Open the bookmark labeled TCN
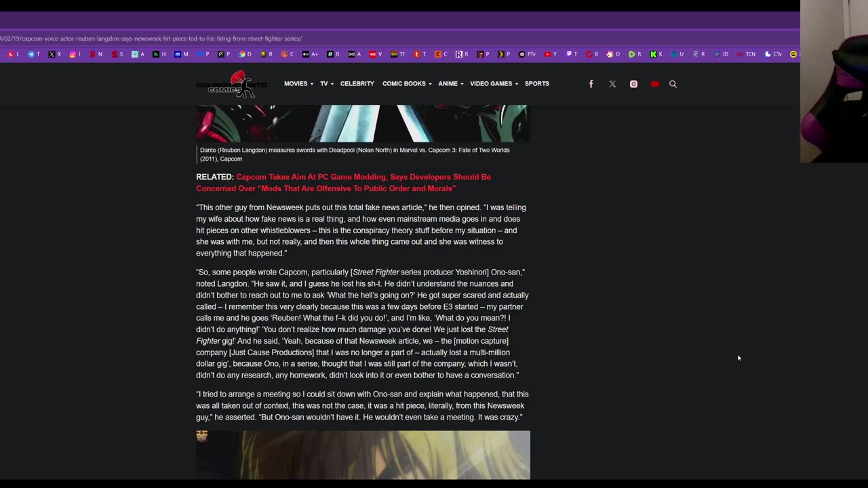868x488 pixels. [746, 54]
